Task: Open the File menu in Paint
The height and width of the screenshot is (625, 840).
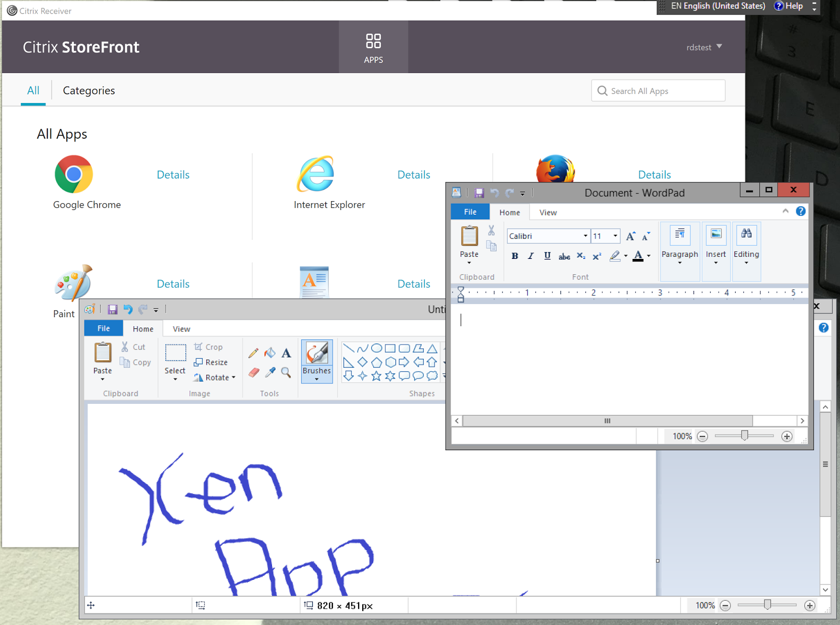Action: click(103, 328)
